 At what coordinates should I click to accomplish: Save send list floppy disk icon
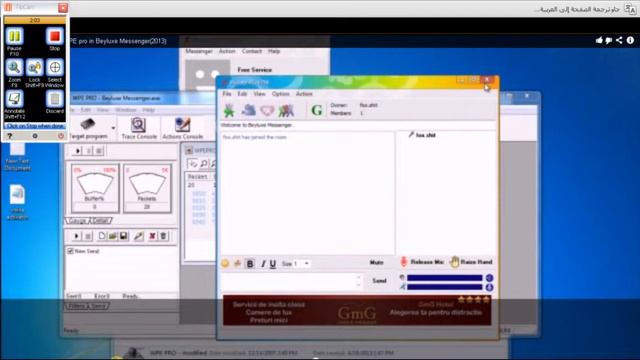123,236
